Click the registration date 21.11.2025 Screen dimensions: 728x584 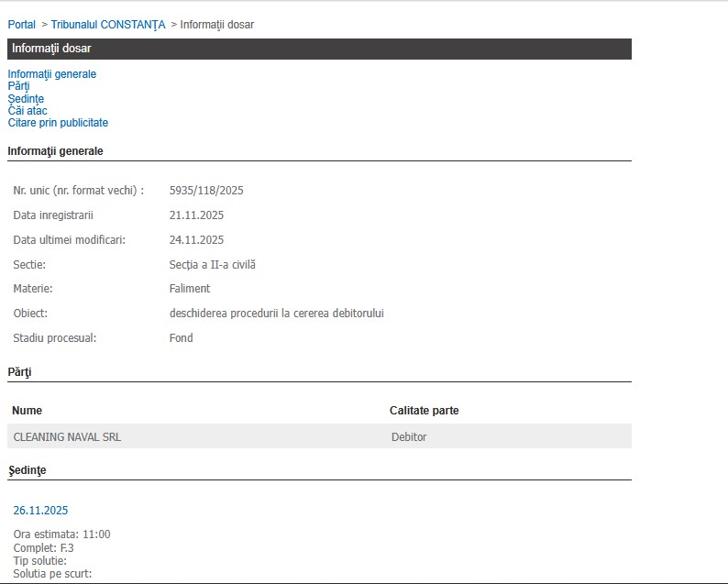click(196, 215)
